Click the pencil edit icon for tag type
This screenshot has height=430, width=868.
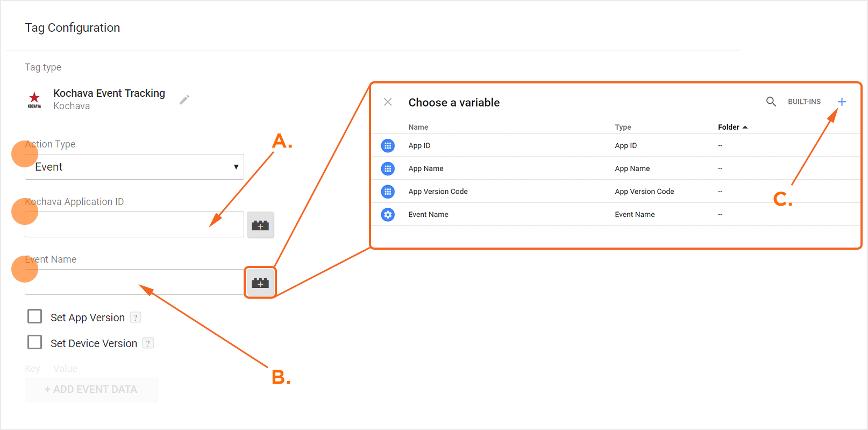click(x=184, y=100)
